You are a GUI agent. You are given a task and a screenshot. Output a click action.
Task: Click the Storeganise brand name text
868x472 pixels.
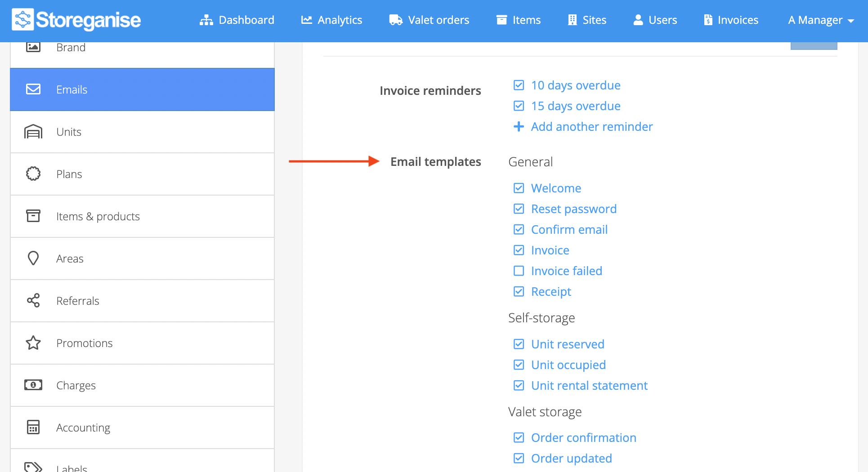(x=88, y=20)
